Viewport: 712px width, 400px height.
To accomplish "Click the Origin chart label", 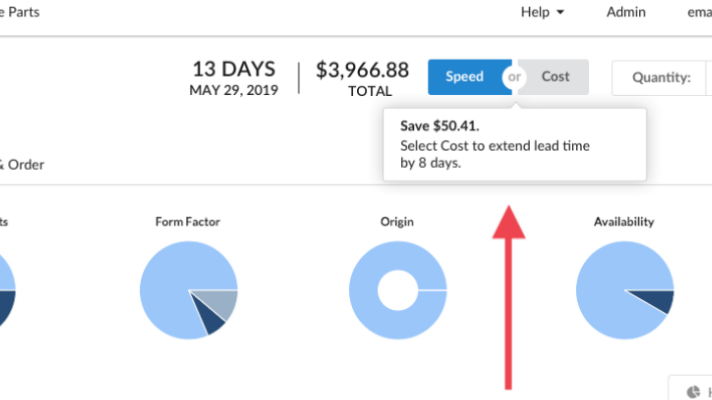I will tap(397, 221).
